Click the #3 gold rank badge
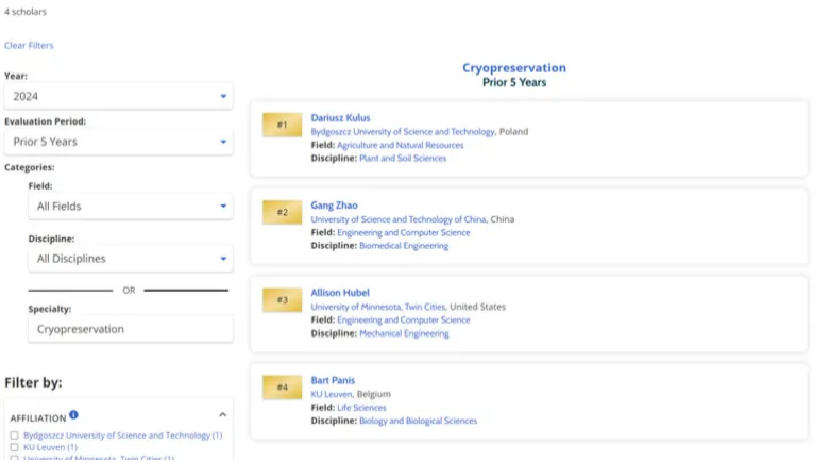Viewport: 832px width, 462px height. click(x=281, y=299)
